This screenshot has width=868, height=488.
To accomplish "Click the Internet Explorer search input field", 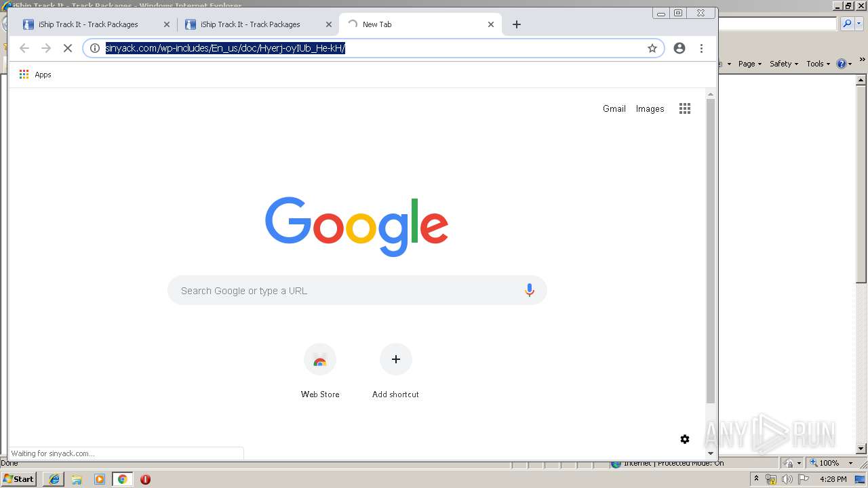I will click(777, 24).
